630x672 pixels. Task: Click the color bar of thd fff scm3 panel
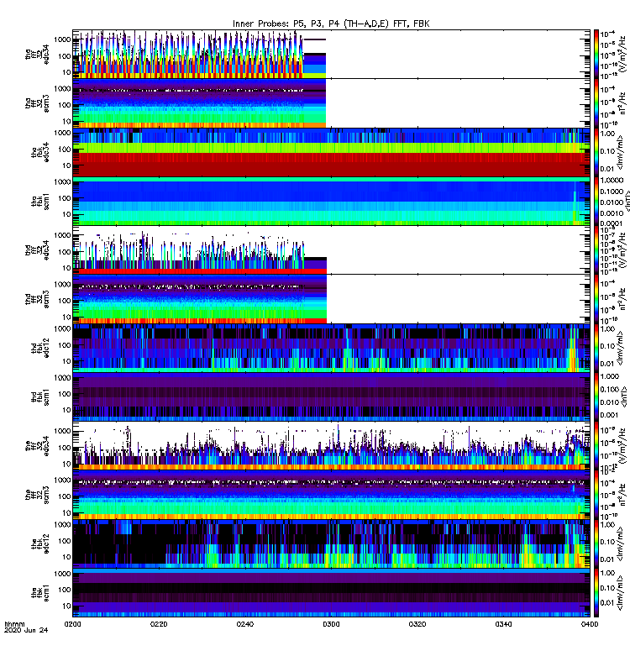point(596,299)
